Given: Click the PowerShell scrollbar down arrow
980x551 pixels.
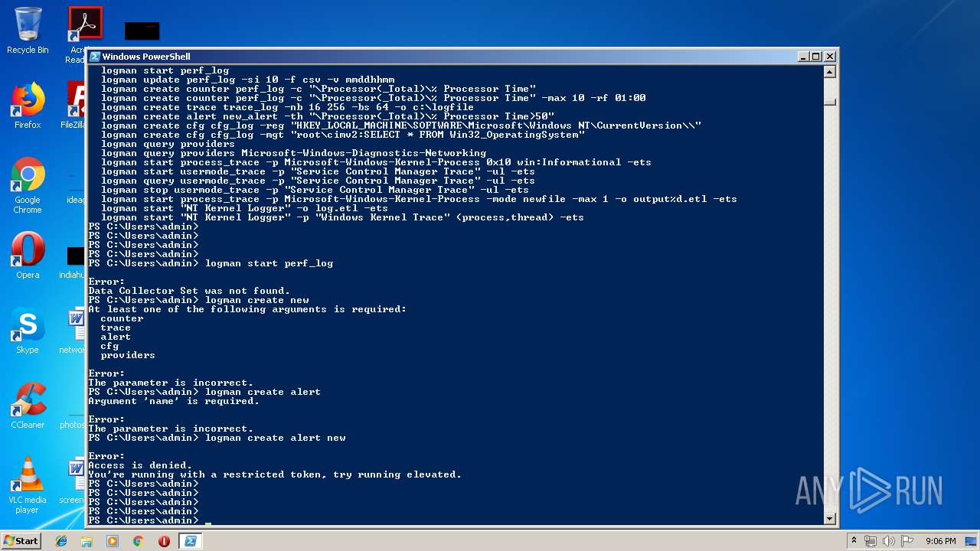Looking at the screenshot, I should point(829,519).
